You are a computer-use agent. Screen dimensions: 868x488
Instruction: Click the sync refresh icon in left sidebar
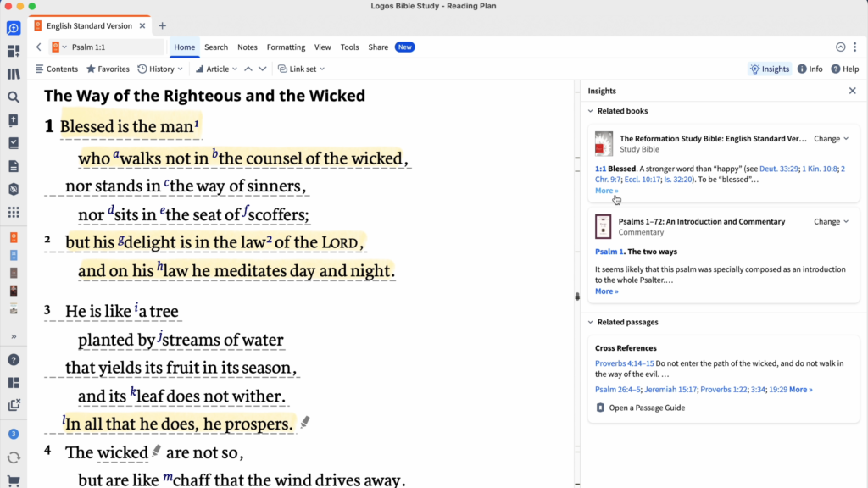click(x=14, y=457)
